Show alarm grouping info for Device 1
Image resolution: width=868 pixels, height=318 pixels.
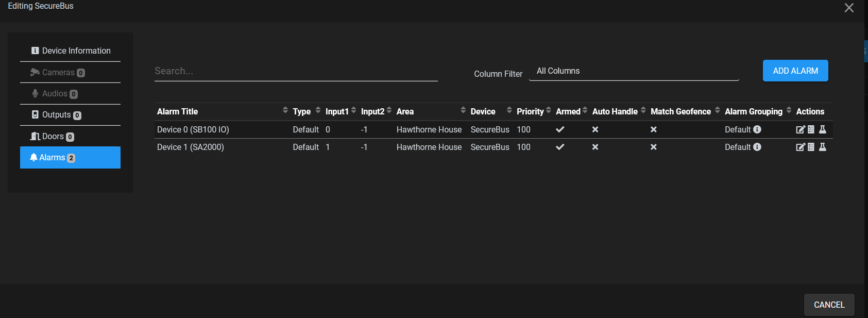click(757, 147)
